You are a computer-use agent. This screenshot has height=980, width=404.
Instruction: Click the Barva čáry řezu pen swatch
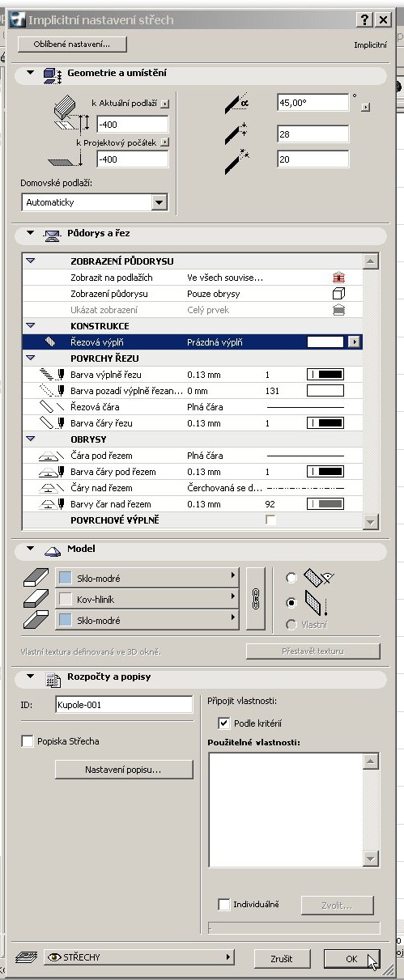pyautogui.click(x=325, y=423)
